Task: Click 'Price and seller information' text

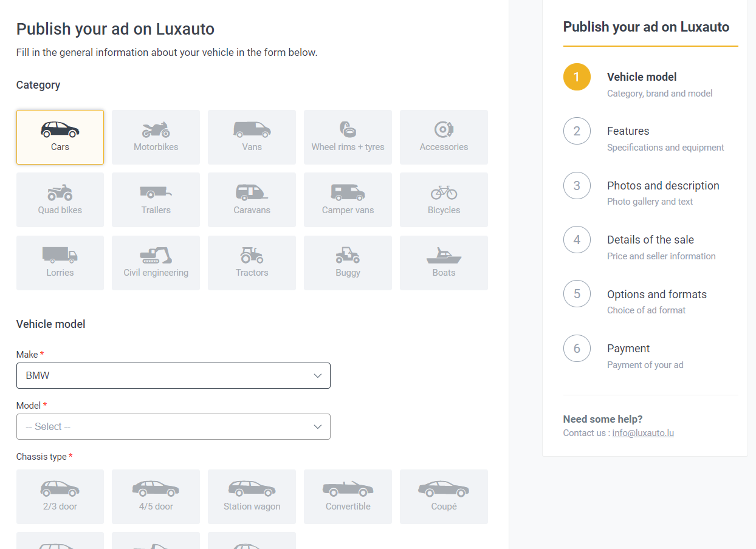Action: pos(661,256)
